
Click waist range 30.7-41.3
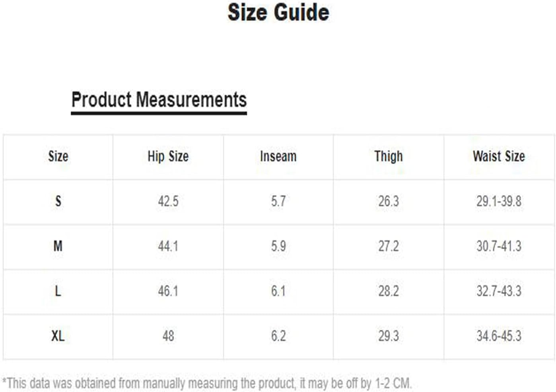point(499,246)
